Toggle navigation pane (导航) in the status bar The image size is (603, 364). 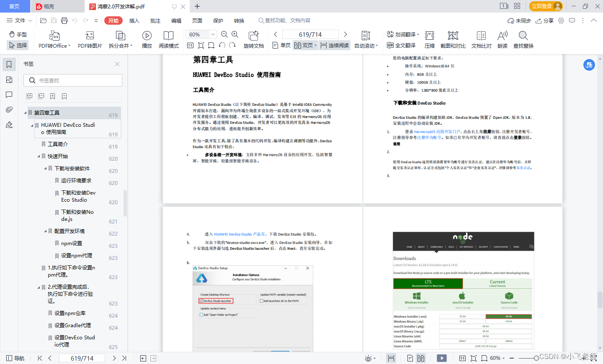pos(15,358)
